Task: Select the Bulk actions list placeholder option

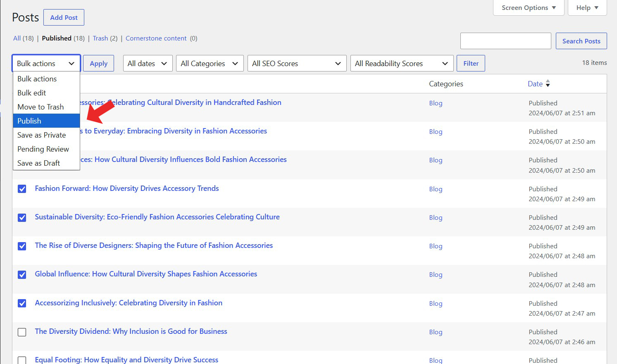Action: coord(46,79)
